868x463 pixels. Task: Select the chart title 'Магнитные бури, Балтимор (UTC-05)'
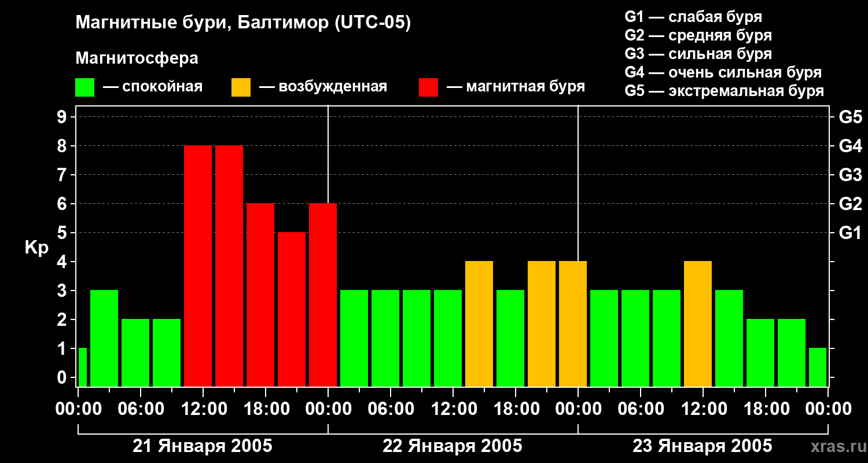[243, 24]
